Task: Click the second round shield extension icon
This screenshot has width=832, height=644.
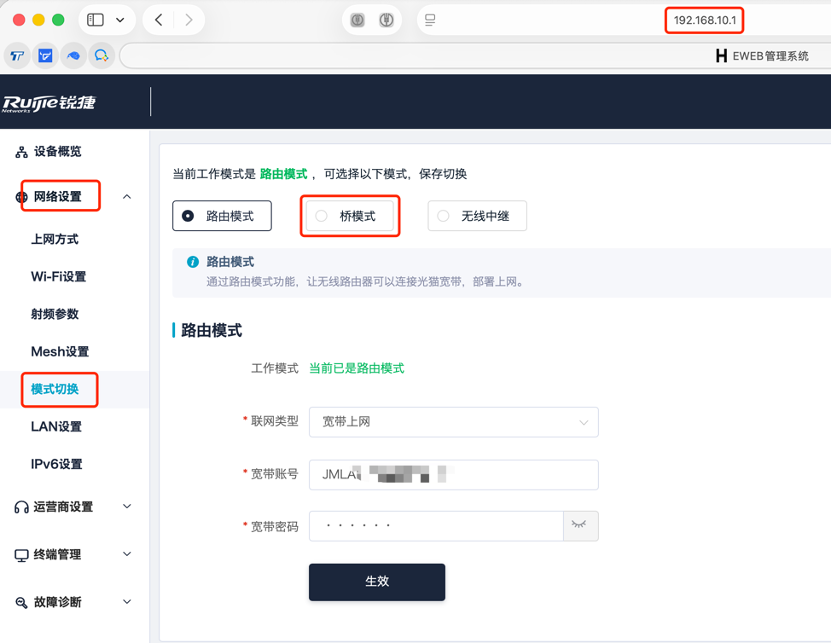Action: [386, 20]
